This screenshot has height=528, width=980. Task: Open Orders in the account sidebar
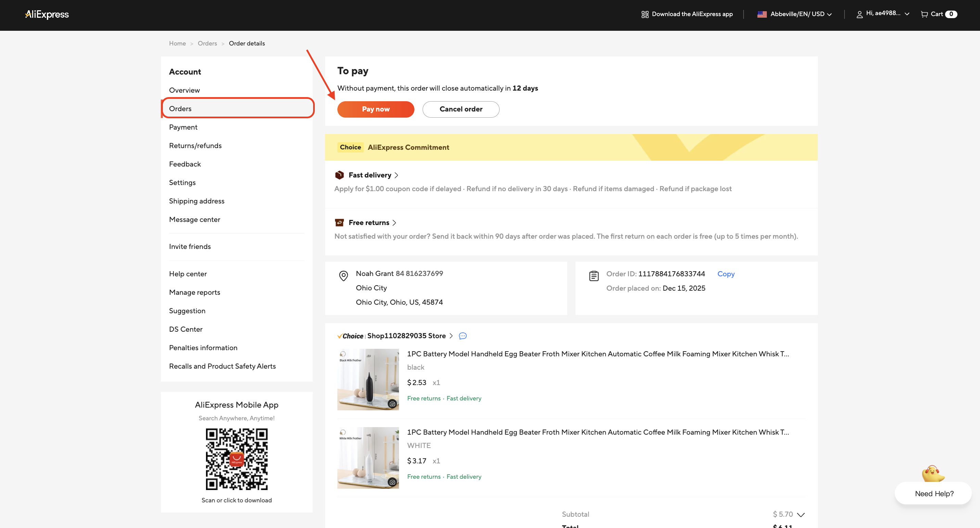[180, 109]
